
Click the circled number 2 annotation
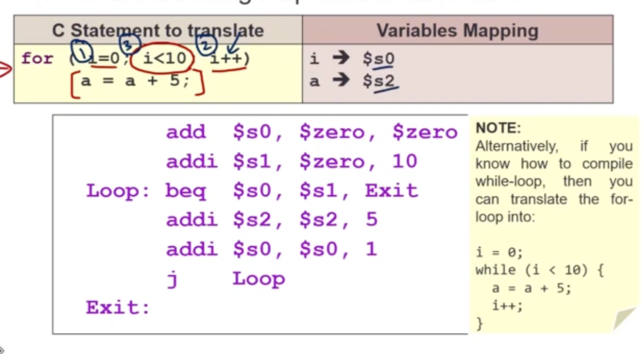208,46
